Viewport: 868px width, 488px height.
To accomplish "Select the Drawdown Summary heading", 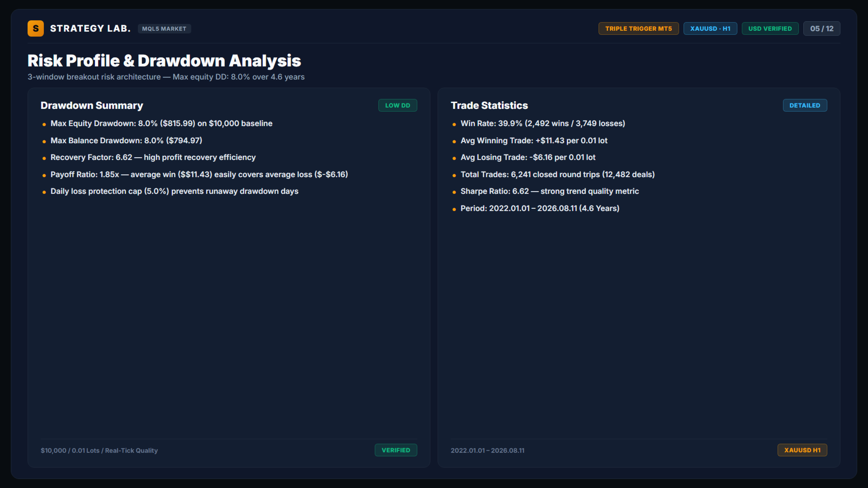I will pos(92,105).
